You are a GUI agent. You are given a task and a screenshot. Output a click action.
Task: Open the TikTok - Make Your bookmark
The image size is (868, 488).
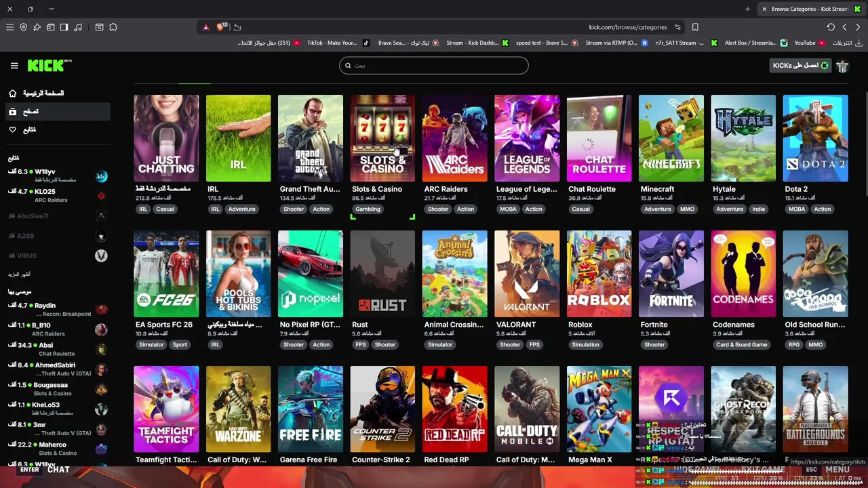point(338,43)
